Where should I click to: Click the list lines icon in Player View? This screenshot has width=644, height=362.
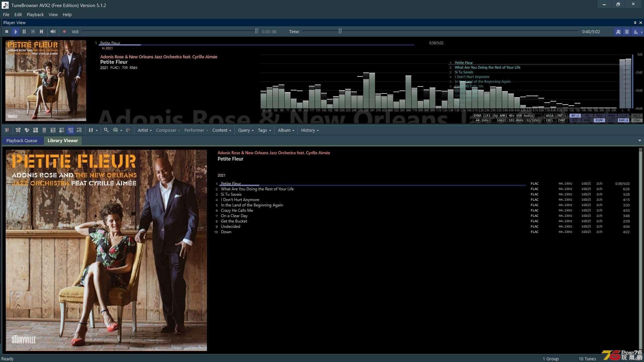tap(627, 32)
